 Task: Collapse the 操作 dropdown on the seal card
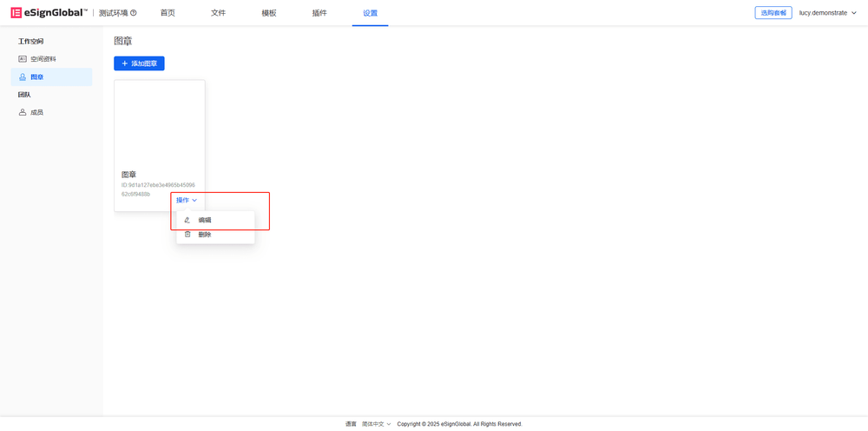[187, 201]
